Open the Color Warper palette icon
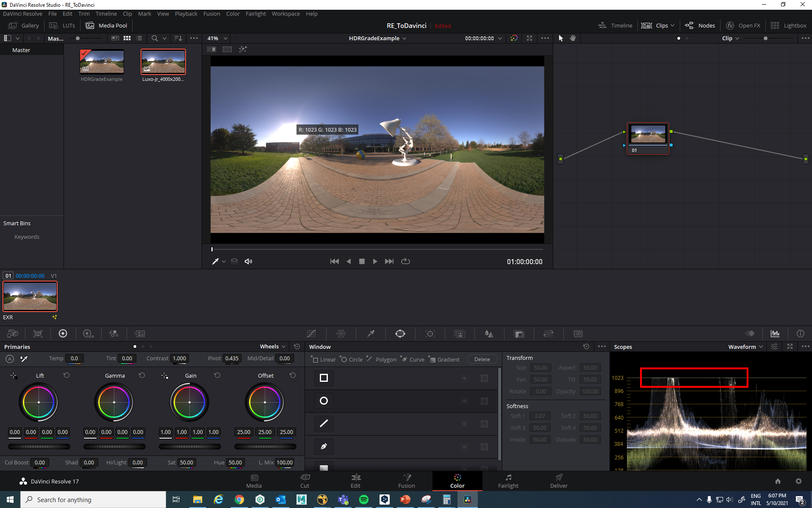 341,334
